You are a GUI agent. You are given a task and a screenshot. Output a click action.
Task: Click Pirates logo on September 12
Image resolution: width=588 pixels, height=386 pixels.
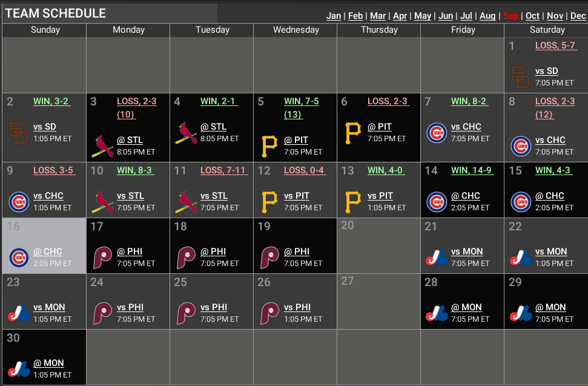269,202
